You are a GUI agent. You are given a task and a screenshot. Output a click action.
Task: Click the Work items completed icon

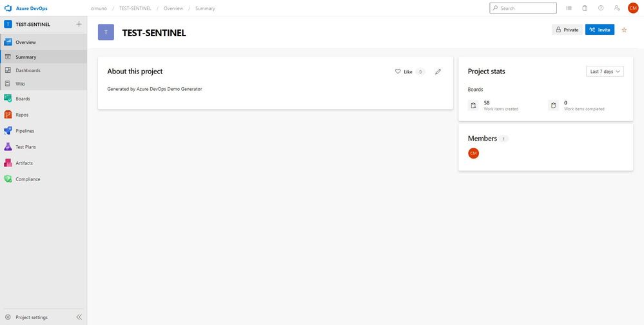[x=553, y=106]
